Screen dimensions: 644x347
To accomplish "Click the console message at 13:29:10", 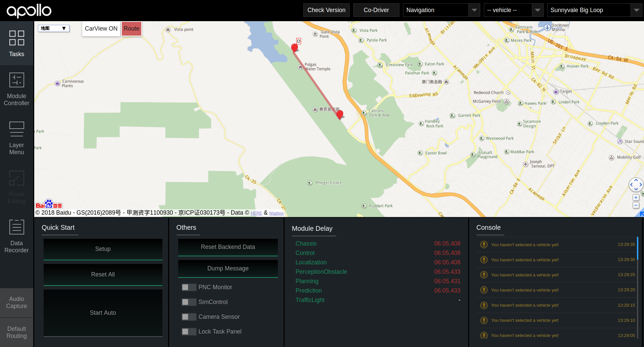I will [x=557, y=320].
